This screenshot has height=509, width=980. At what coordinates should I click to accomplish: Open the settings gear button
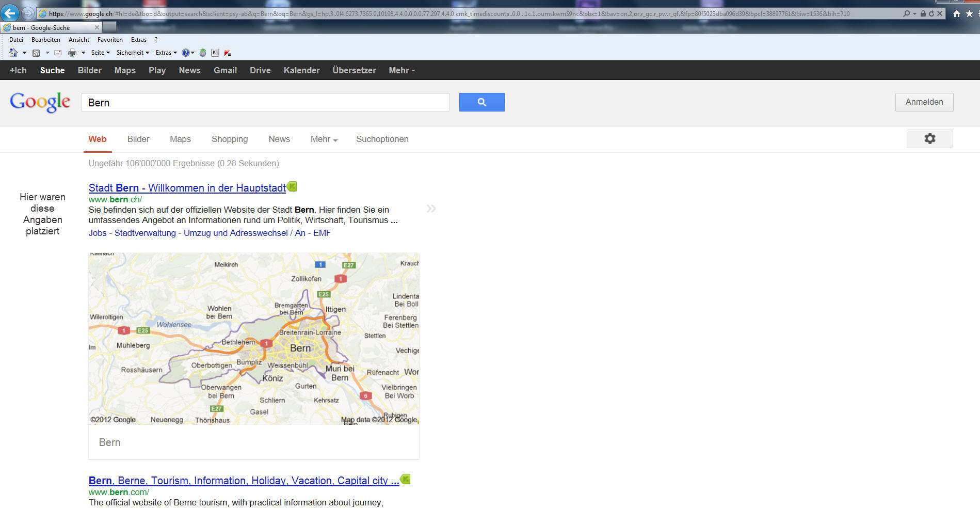(x=929, y=138)
